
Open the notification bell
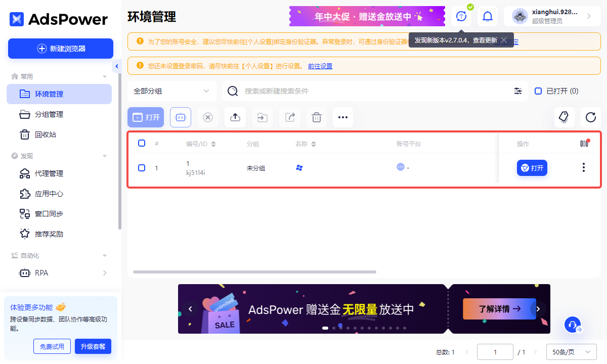coord(488,16)
